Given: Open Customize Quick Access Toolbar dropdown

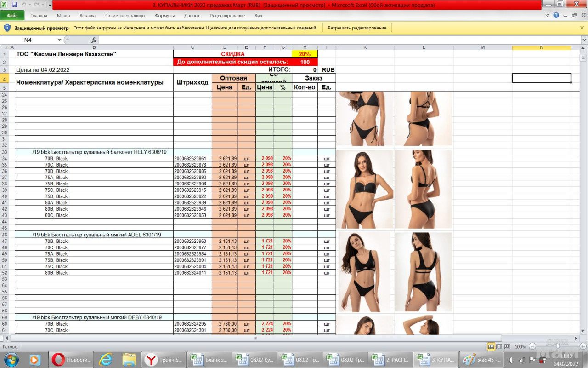Looking at the screenshot, I should (x=50, y=5).
